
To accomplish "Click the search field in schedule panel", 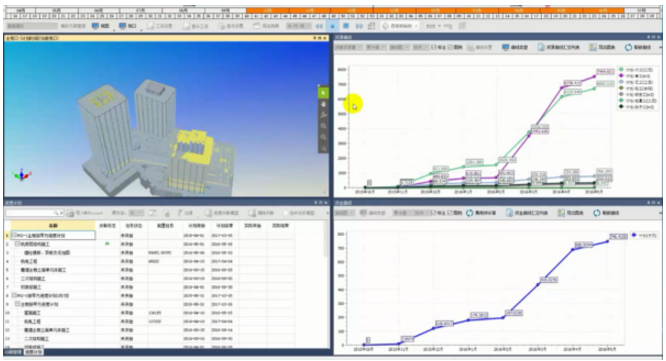I will 34,213.
